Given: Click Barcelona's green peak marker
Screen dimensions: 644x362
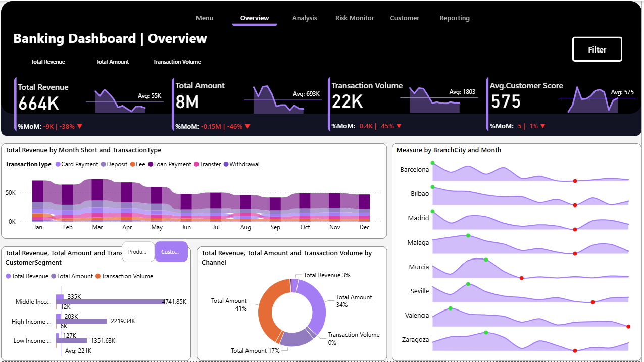Looking at the screenshot, I should (432, 163).
